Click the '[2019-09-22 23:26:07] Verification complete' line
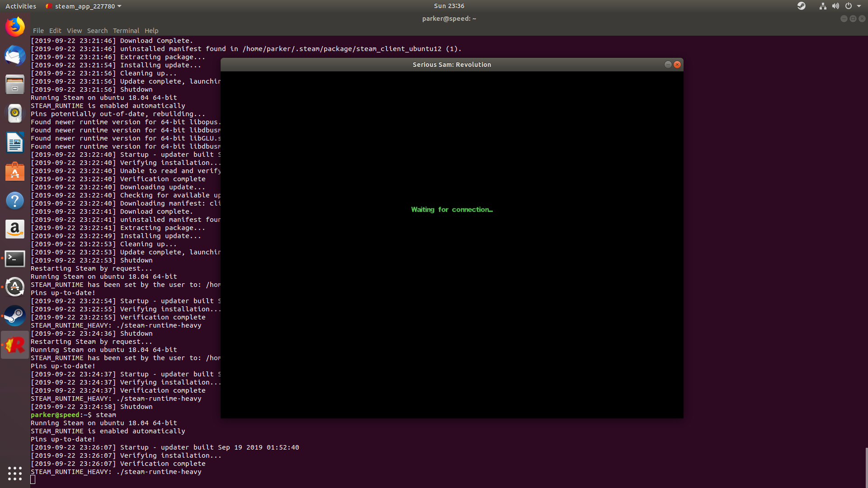This screenshot has height=488, width=868. pyautogui.click(x=118, y=464)
